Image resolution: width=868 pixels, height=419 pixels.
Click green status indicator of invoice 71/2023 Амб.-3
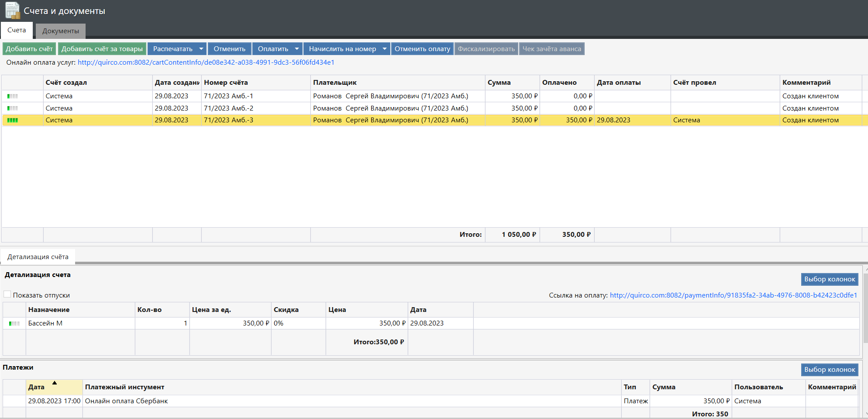tap(13, 120)
